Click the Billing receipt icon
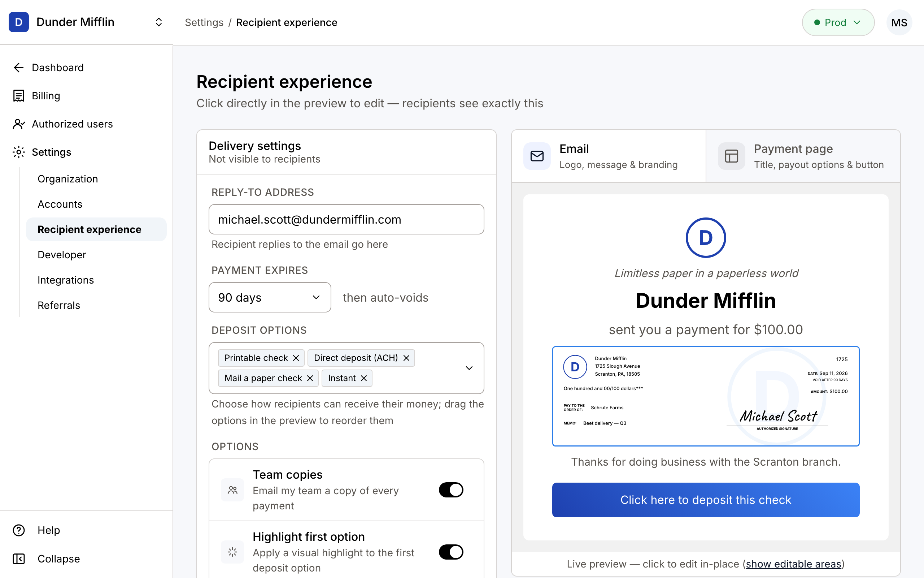 click(x=19, y=96)
